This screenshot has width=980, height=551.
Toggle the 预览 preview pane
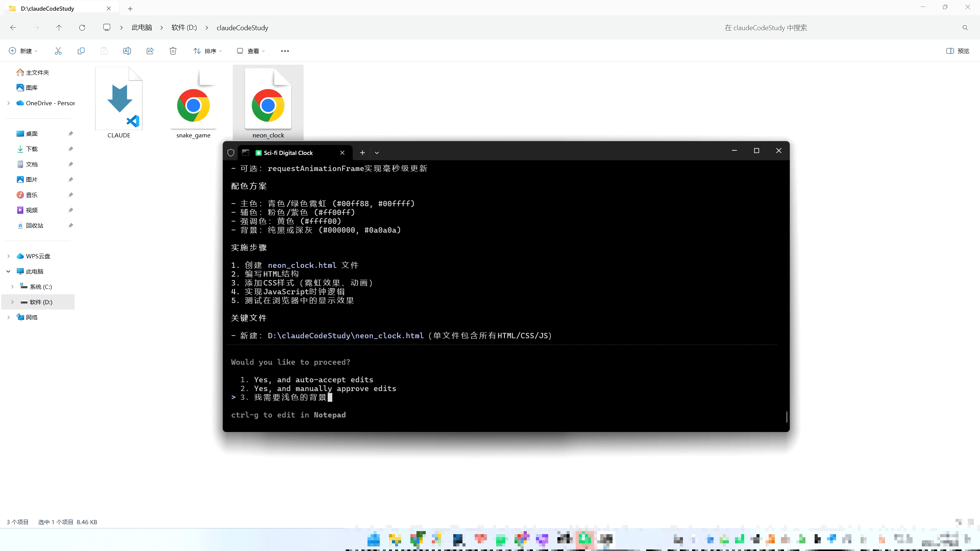(957, 51)
